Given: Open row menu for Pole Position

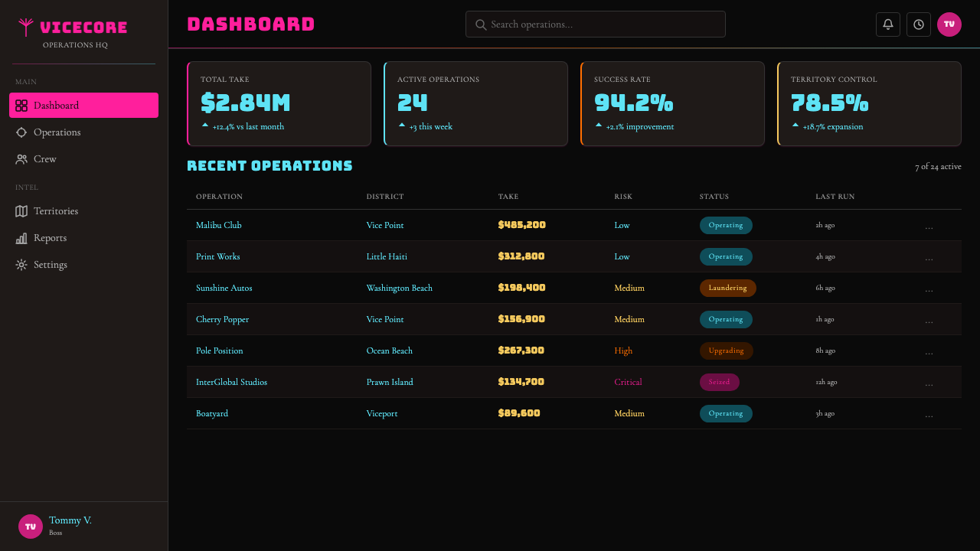Looking at the screenshot, I should (x=929, y=351).
